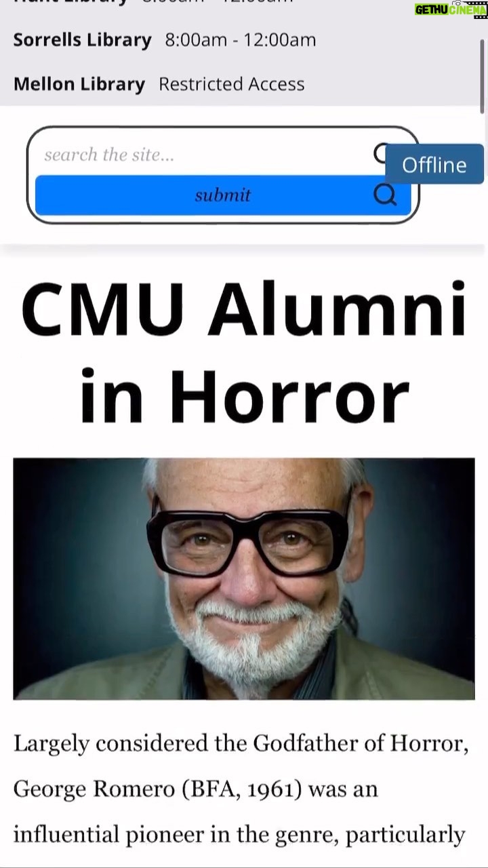Open the George Romero portrait photo
The width and height of the screenshot is (488, 868).
(244, 578)
